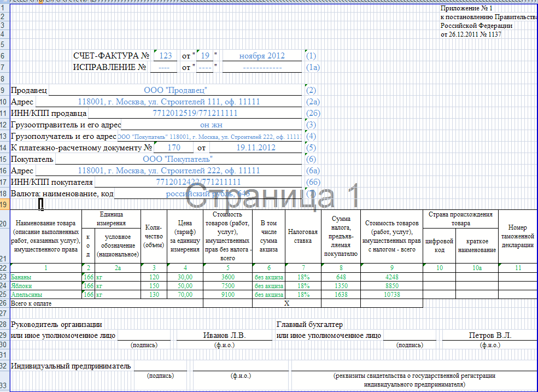Select quantity '130' for Апельсины
The height and width of the screenshot is (392, 538).
[154, 295]
